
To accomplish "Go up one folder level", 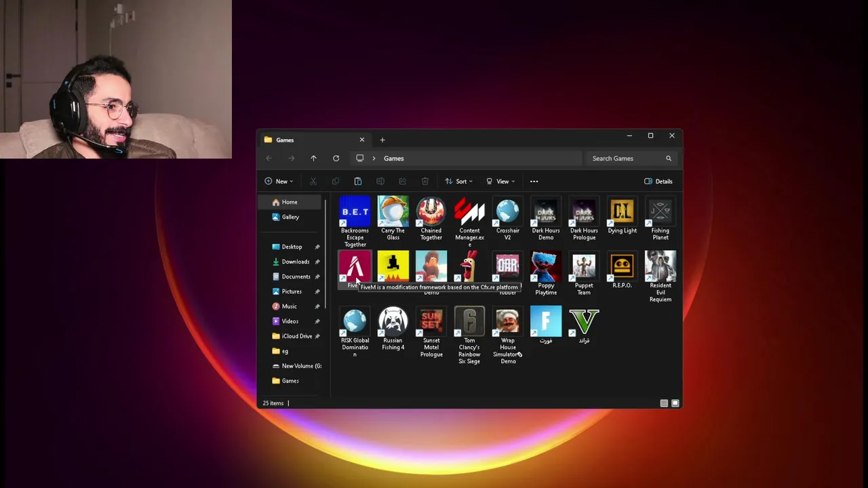I will pos(313,159).
